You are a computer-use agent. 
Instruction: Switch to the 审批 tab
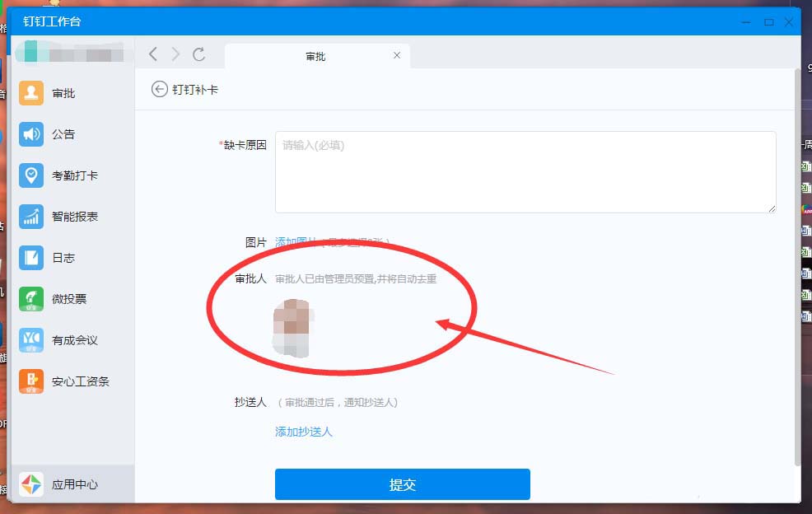coord(316,56)
